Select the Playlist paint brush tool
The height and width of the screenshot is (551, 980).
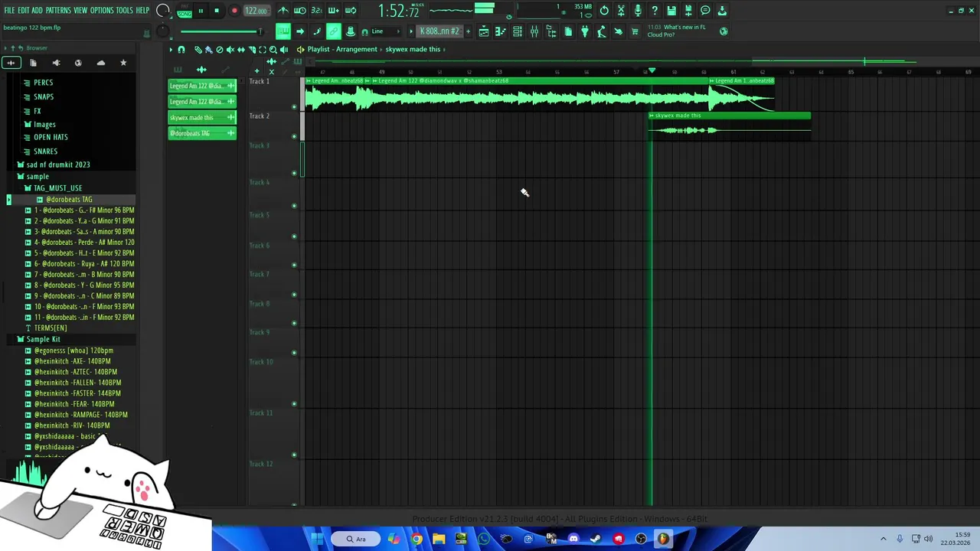208,49
